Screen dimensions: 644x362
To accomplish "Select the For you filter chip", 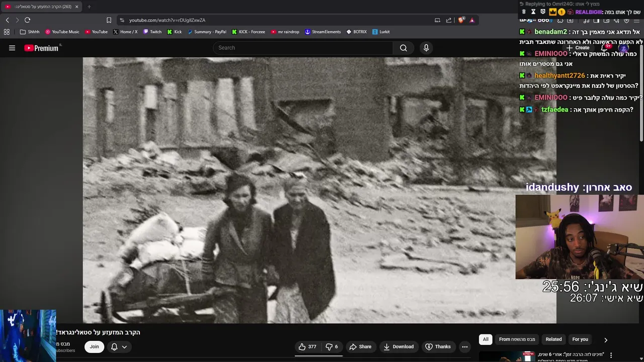I will (x=580, y=339).
